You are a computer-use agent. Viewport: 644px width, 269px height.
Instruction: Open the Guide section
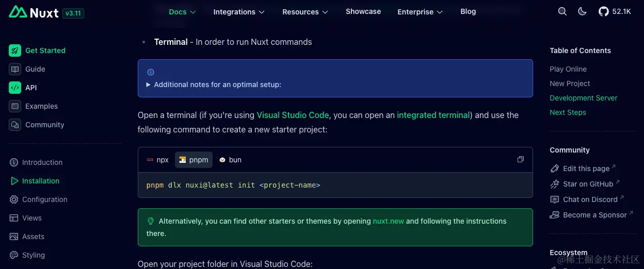click(x=35, y=69)
